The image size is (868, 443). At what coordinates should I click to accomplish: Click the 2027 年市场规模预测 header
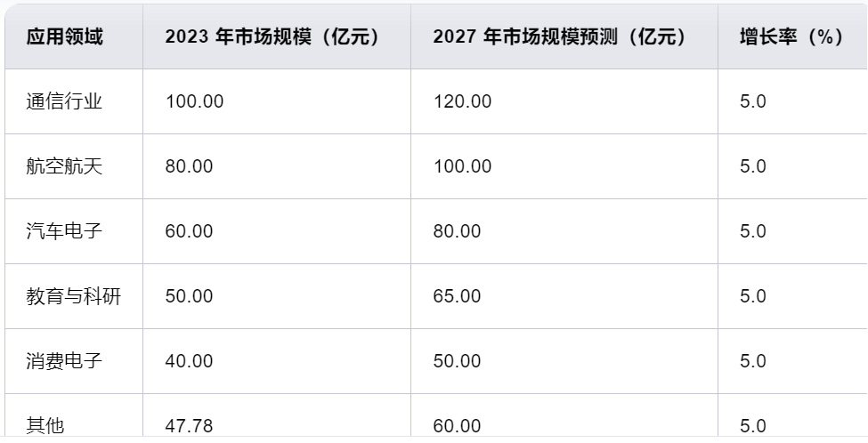[560, 37]
